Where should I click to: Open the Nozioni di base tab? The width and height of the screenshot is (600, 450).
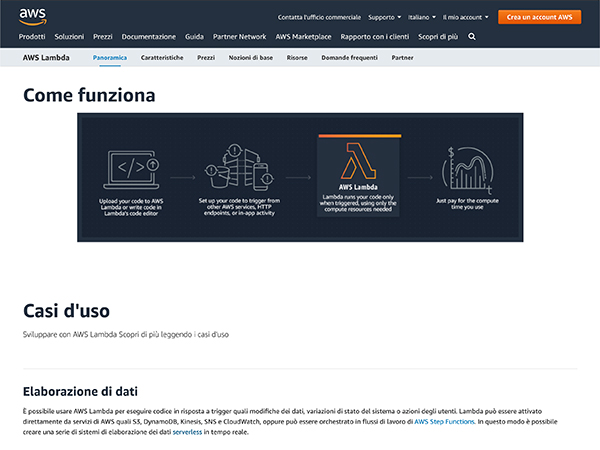point(251,58)
